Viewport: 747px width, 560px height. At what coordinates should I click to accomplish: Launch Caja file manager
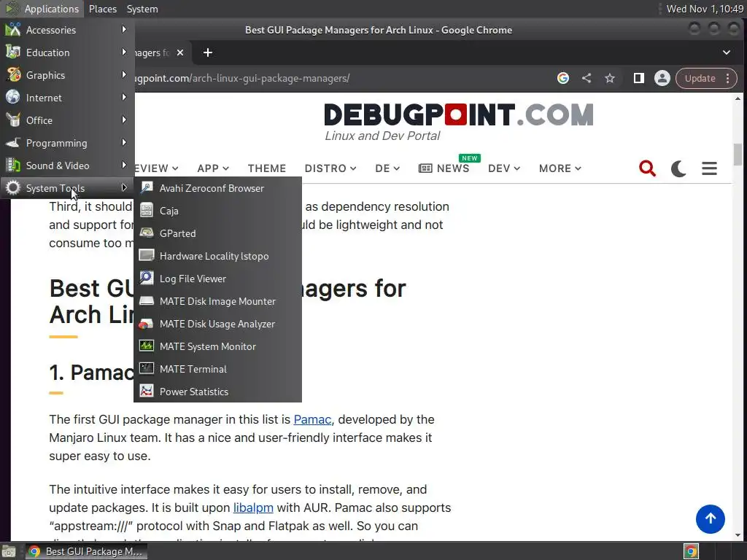pyautogui.click(x=217, y=211)
